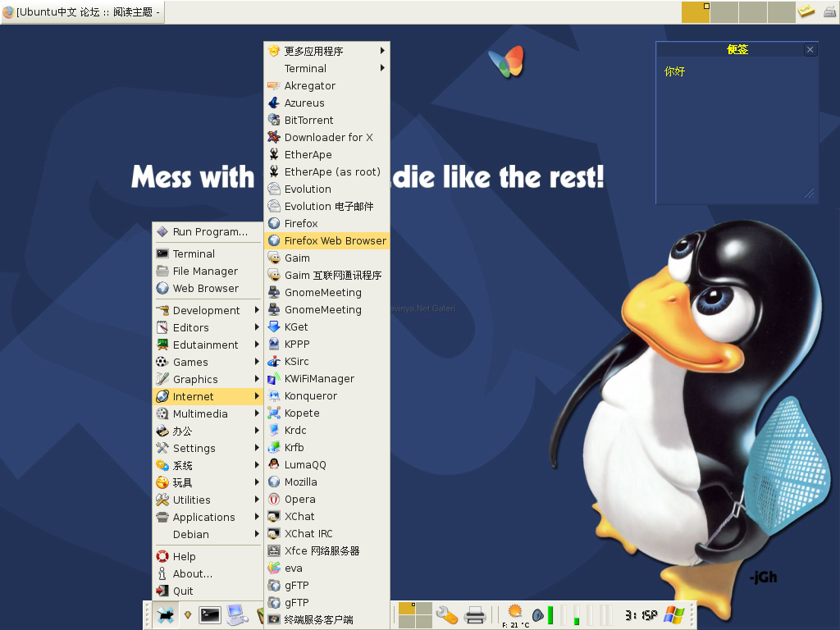Select About... from the main menu
This screenshot has width=840, height=630.
click(x=208, y=573)
